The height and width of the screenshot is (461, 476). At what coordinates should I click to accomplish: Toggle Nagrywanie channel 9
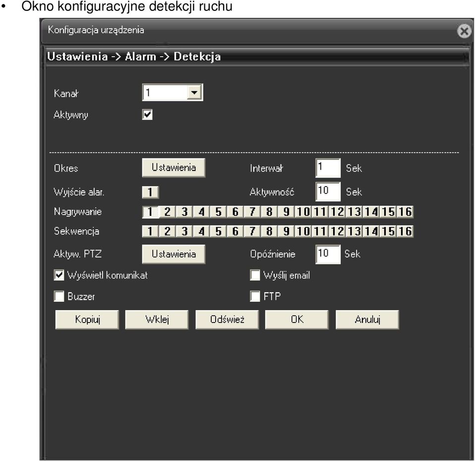click(x=286, y=212)
